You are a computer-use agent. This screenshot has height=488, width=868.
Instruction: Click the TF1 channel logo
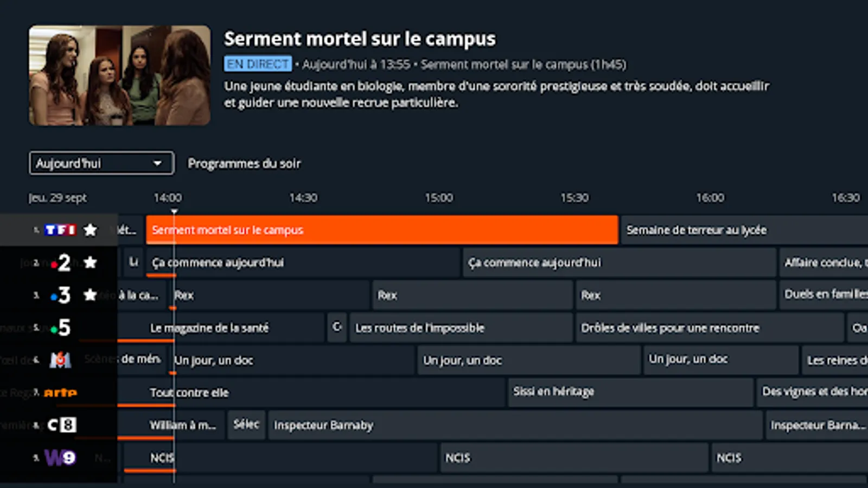60,230
